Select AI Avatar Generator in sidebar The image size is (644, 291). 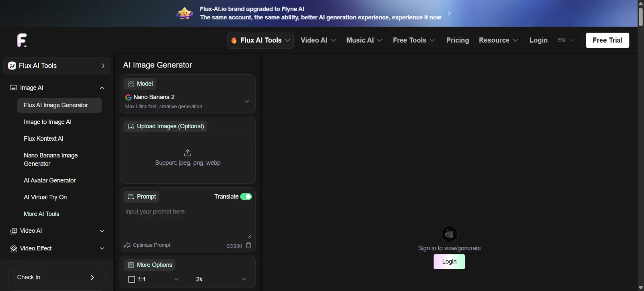point(50,180)
